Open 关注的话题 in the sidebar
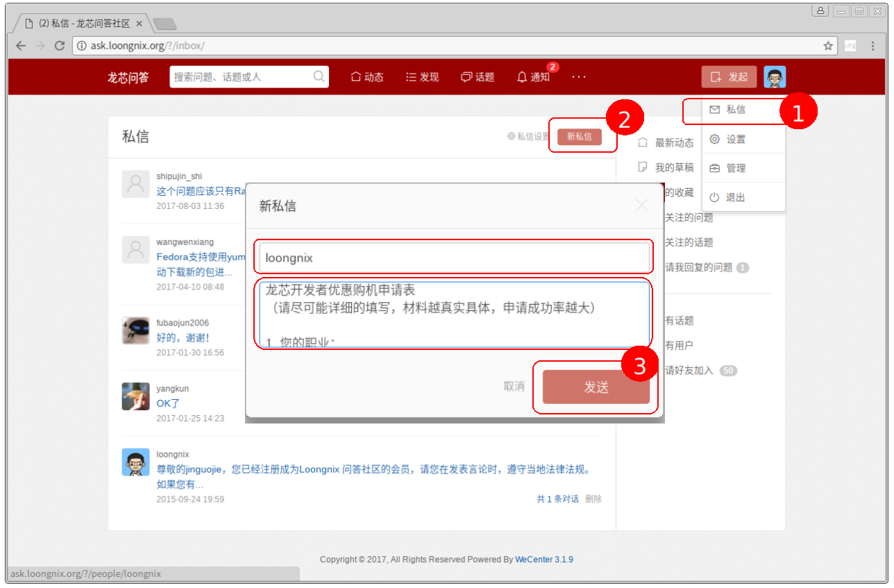Screen dimensions: 894x588 (689, 242)
